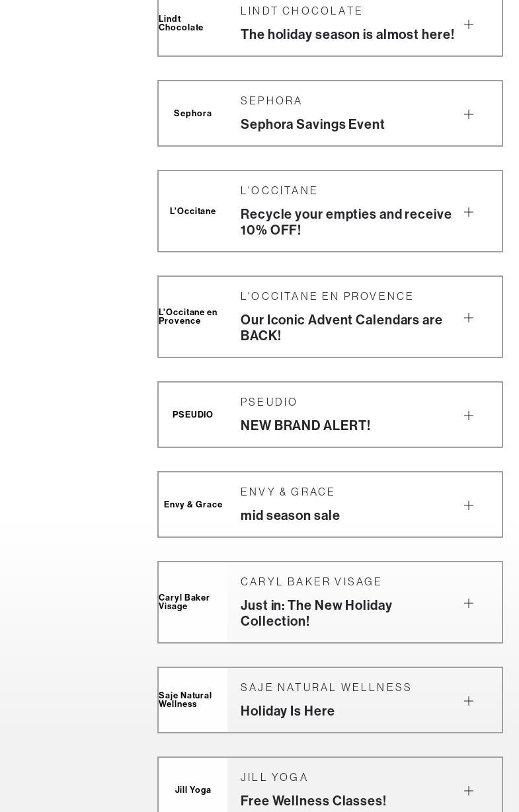Expand the Jill Yoga wellness classes plus
Screen dimensions: 519x812
click(469, 791)
